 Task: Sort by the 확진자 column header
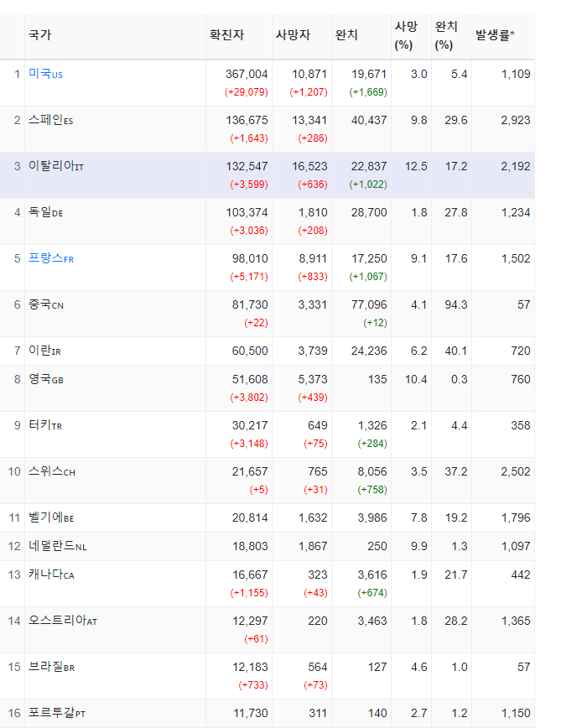pos(226,35)
